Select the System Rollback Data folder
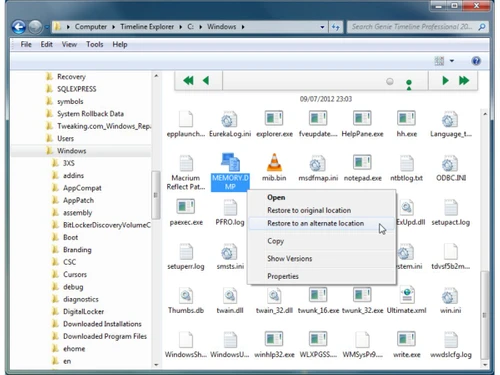The image size is (500, 375). click(x=90, y=114)
